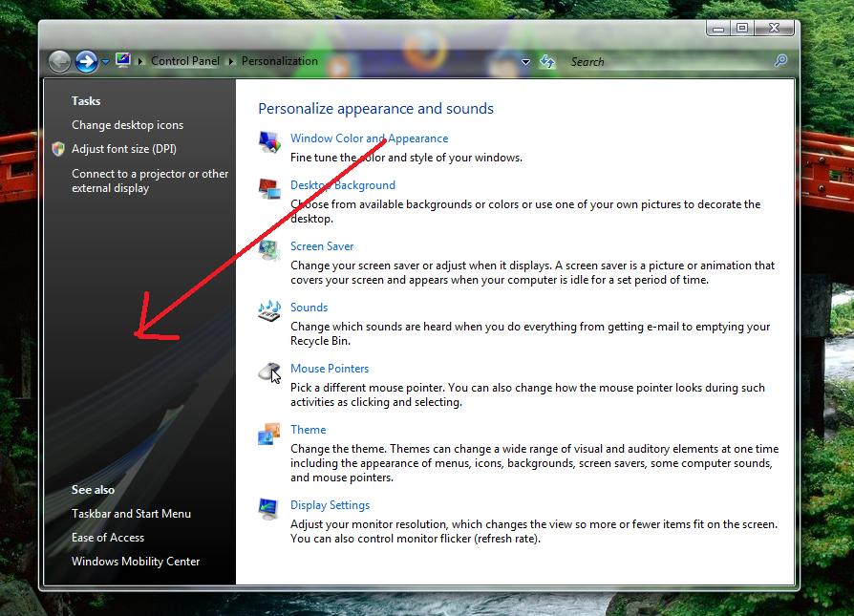Viewport: 854px width, 616px height.
Task: Open the Display Settings link
Action: tap(331, 505)
